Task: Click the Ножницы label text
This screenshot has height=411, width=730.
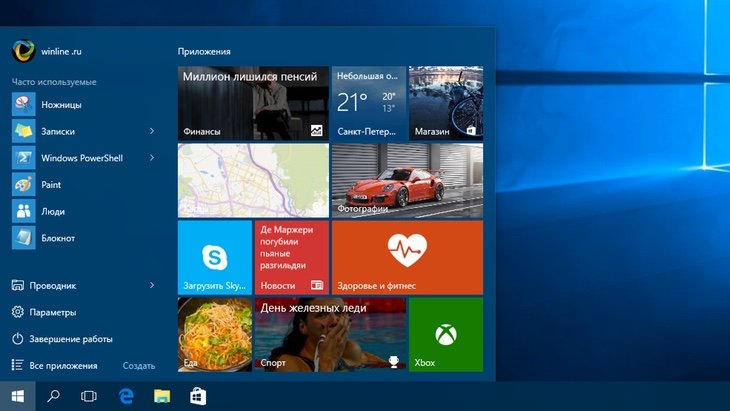Action: click(x=61, y=105)
